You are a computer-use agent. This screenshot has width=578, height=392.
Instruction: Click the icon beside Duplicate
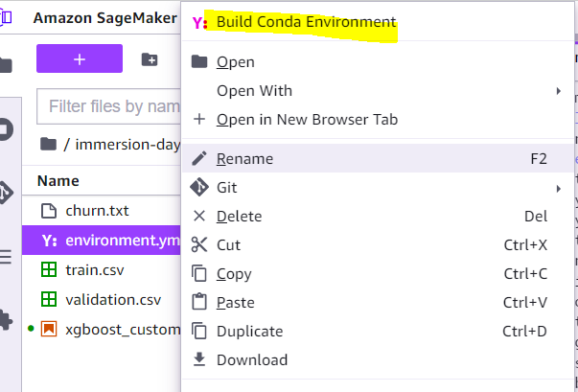point(199,331)
